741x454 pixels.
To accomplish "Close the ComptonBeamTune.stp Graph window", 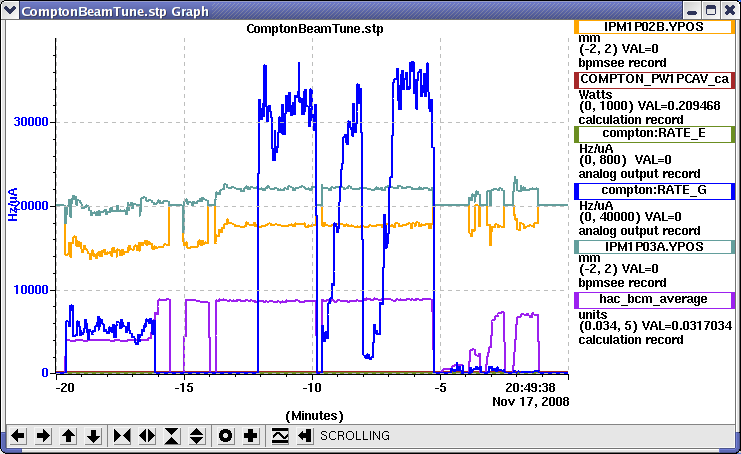I will [729, 11].
